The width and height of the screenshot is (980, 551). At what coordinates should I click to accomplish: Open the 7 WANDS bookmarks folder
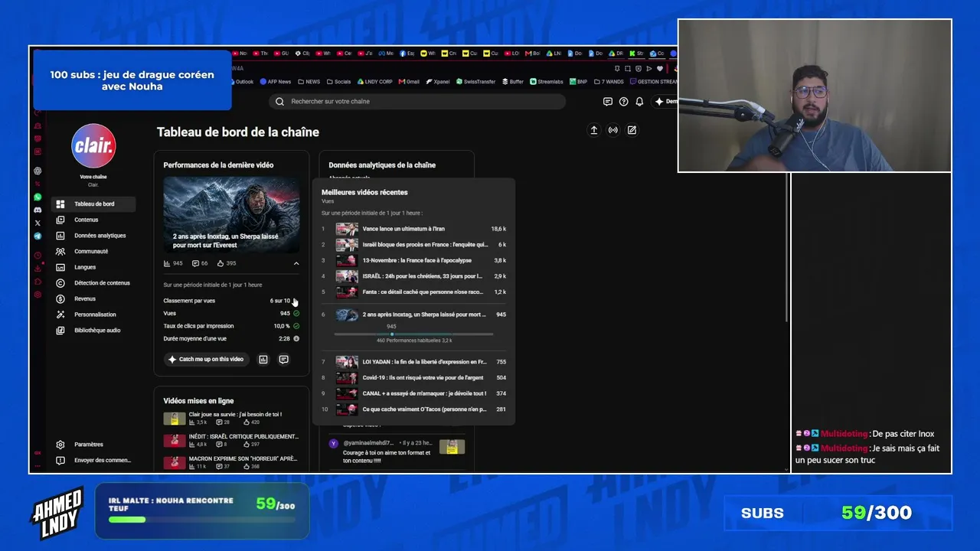609,82
